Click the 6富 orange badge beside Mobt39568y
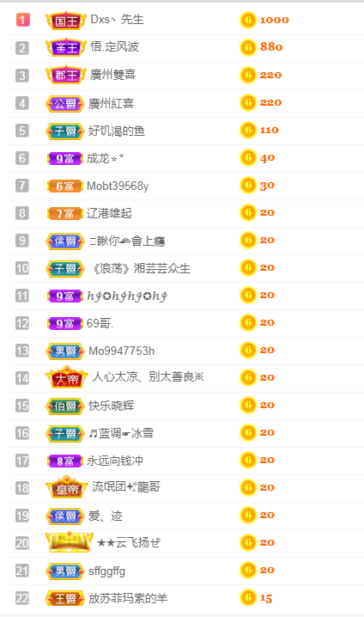The image size is (364, 617). [x=65, y=186]
